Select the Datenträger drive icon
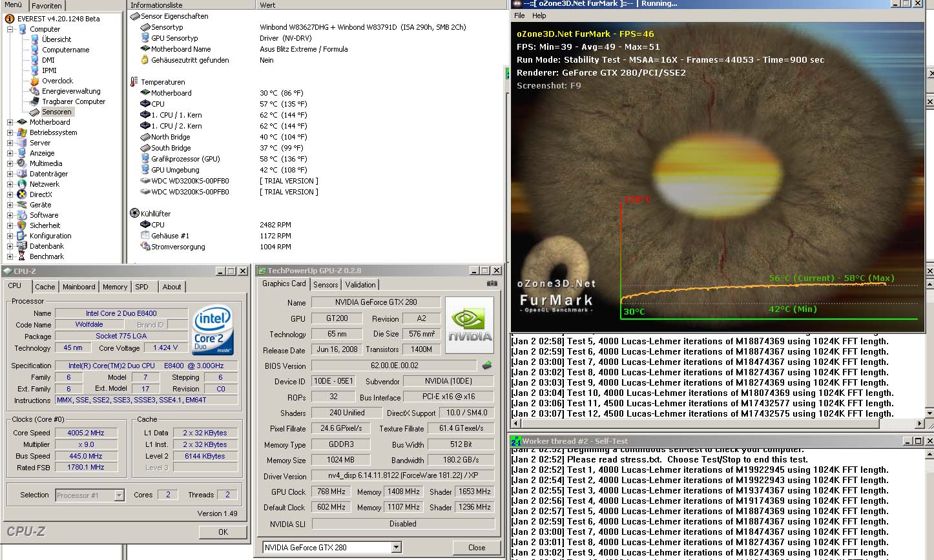934x560 pixels. click(x=22, y=174)
